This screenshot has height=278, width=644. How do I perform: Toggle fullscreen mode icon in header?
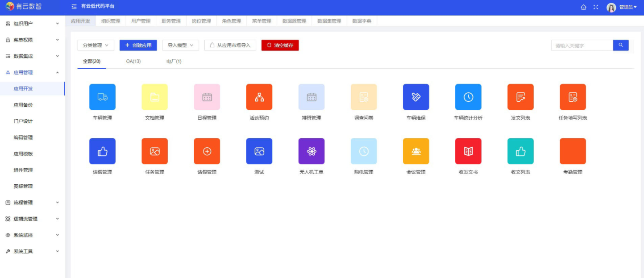[596, 7]
